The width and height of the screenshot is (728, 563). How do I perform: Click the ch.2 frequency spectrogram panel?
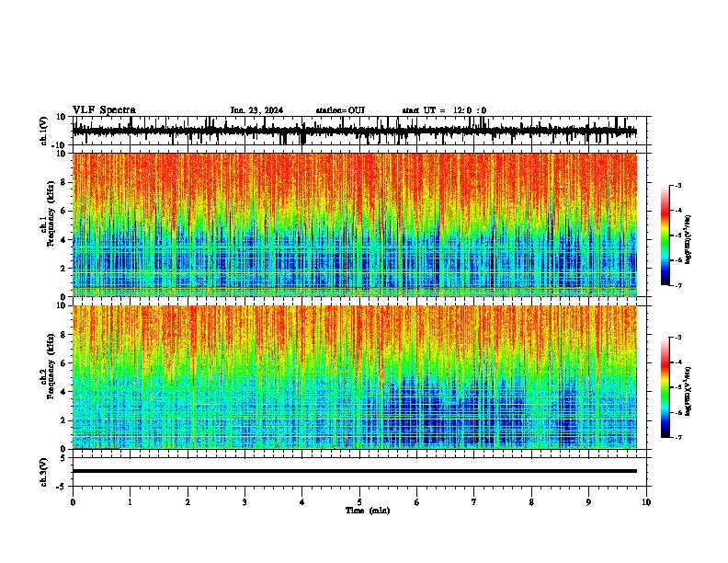355,377
